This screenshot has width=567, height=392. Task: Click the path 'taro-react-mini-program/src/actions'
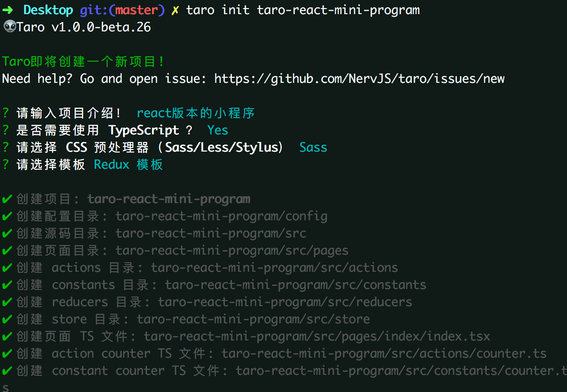(274, 268)
